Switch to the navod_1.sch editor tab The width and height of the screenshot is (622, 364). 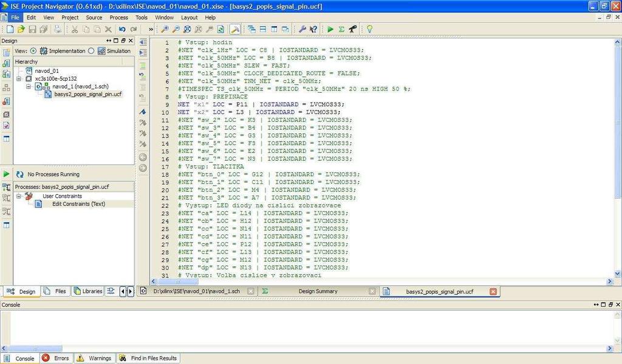click(197, 291)
